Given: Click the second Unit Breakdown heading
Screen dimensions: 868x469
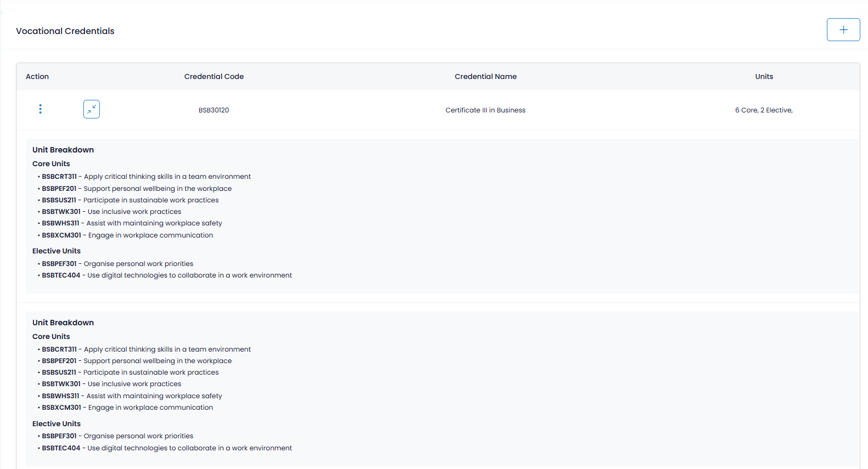Looking at the screenshot, I should pos(63,323).
